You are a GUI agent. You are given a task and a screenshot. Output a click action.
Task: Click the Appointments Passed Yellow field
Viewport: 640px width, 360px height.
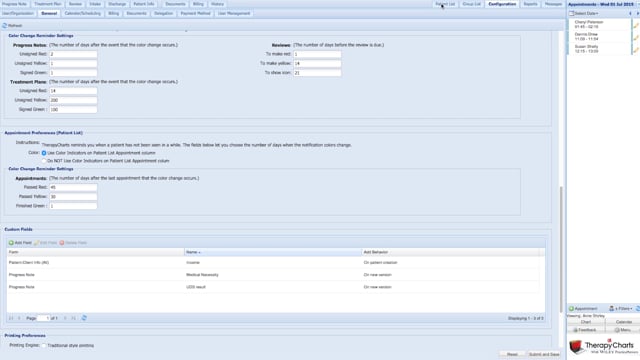coord(73,197)
